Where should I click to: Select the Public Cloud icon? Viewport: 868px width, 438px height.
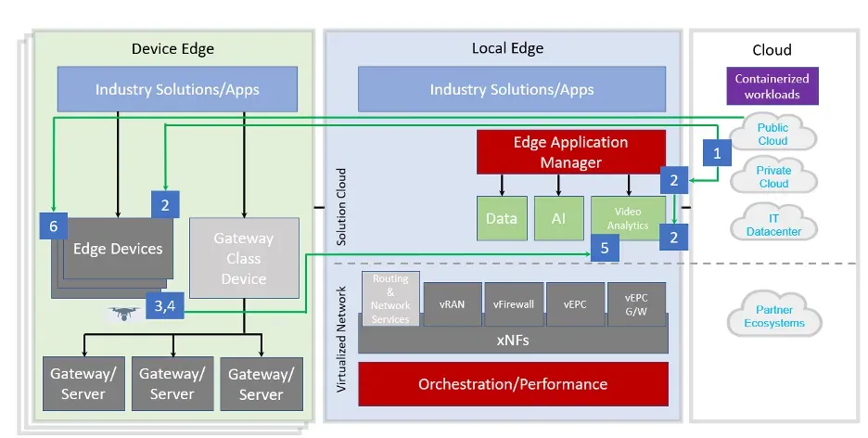click(772, 135)
